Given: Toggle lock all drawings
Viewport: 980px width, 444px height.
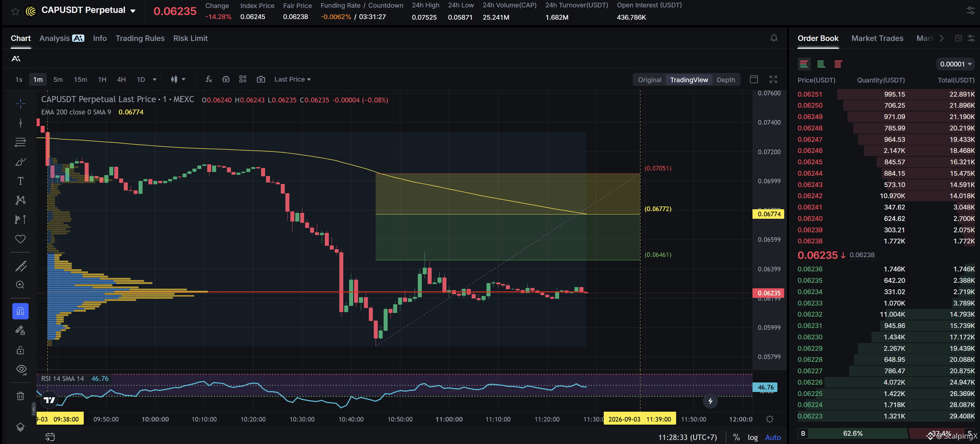Looking at the screenshot, I should (x=21, y=350).
